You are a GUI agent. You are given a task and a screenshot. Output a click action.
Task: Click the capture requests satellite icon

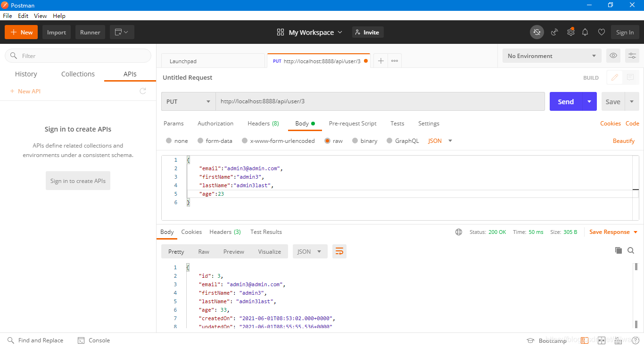(x=555, y=32)
